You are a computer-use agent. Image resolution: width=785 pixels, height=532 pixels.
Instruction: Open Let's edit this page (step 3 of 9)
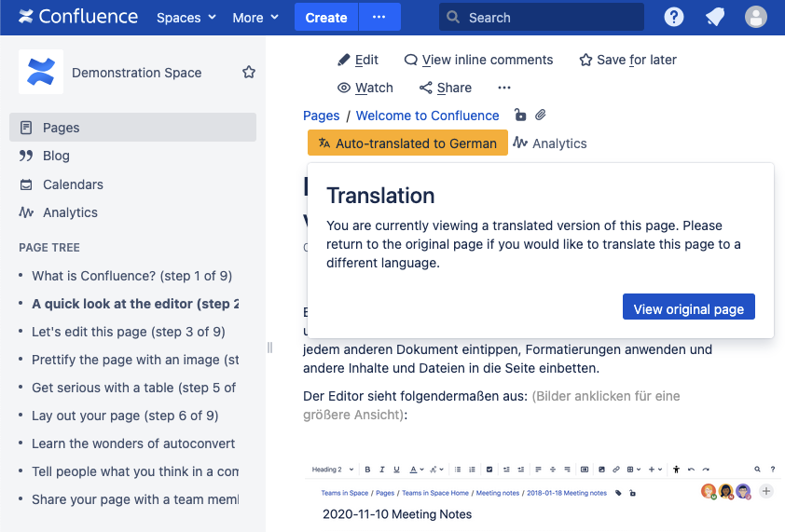129,332
